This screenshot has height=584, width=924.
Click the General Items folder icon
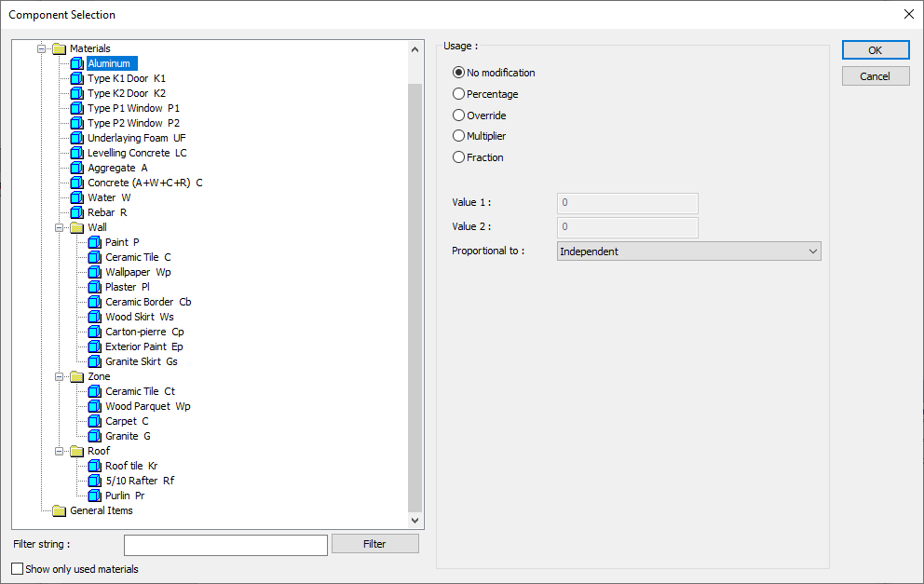point(60,510)
